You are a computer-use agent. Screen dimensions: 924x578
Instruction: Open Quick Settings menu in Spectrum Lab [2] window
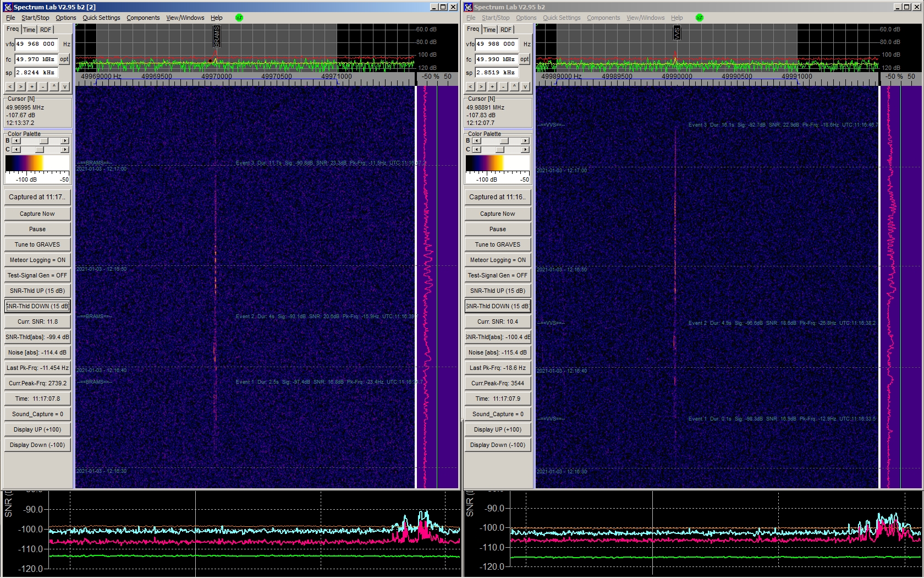[101, 18]
